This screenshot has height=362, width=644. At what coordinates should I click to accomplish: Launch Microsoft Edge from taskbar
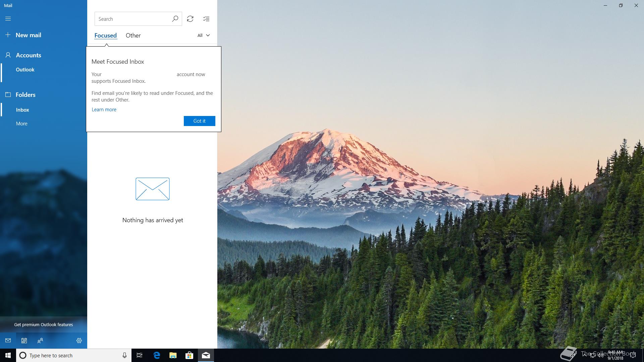pos(157,355)
